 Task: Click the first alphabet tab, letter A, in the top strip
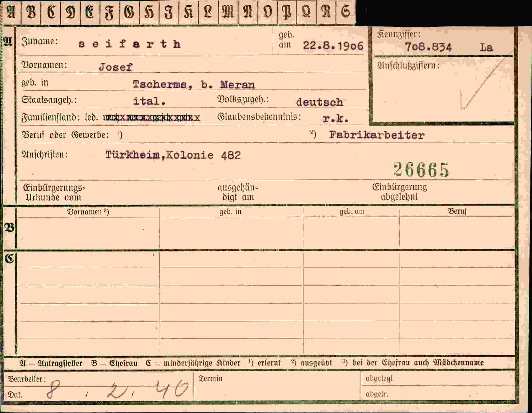[x=11, y=12]
